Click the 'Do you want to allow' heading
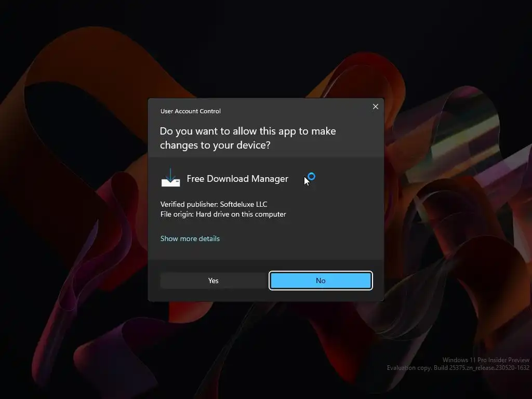This screenshot has width=532, height=399. click(248, 138)
